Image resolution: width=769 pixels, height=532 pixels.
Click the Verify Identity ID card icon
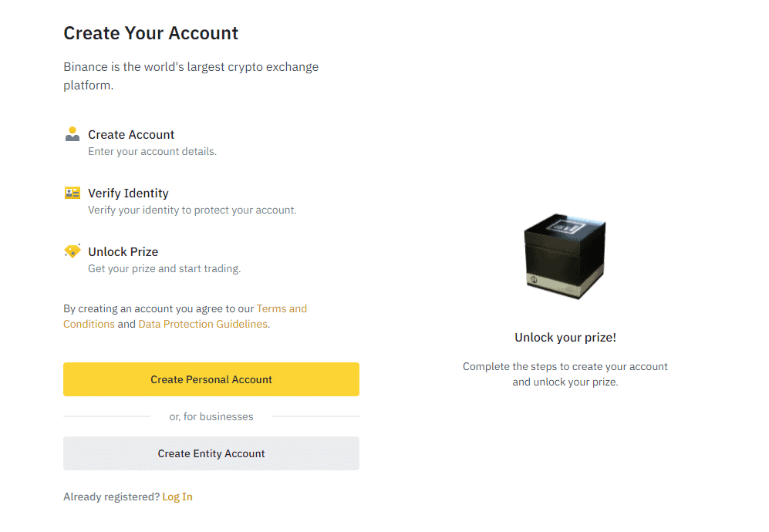(x=73, y=193)
